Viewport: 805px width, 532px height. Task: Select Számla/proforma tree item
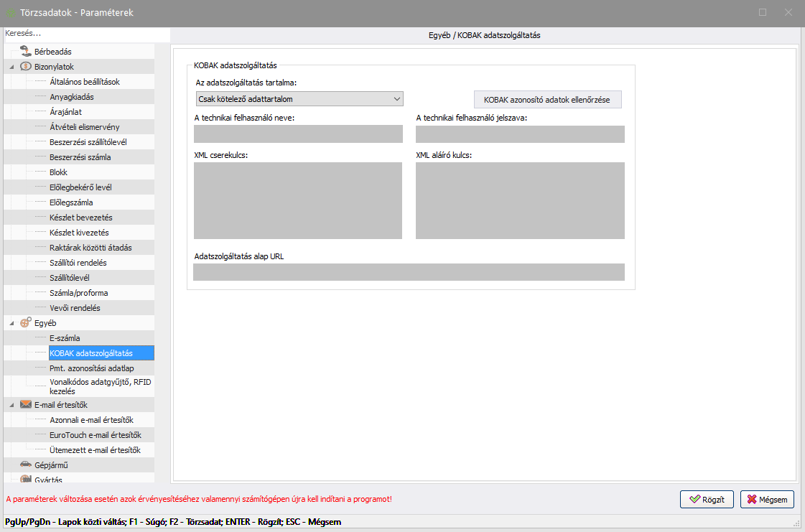point(78,293)
